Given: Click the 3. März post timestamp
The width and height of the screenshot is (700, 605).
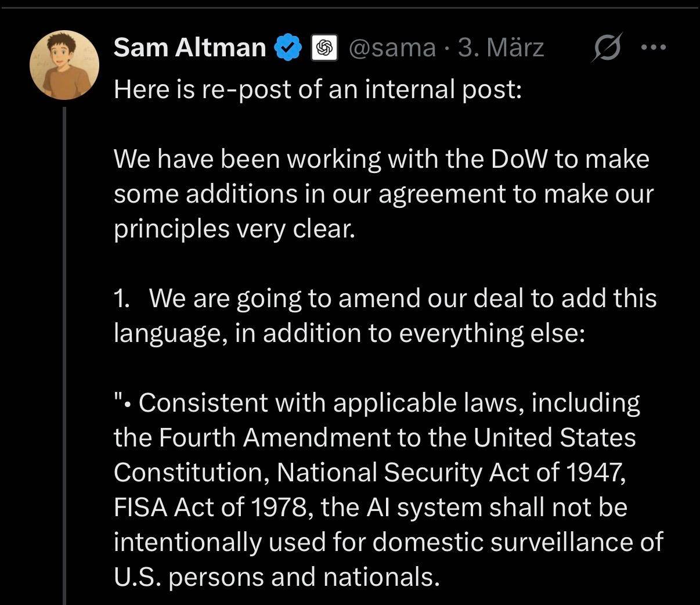Looking at the screenshot, I should (x=500, y=47).
